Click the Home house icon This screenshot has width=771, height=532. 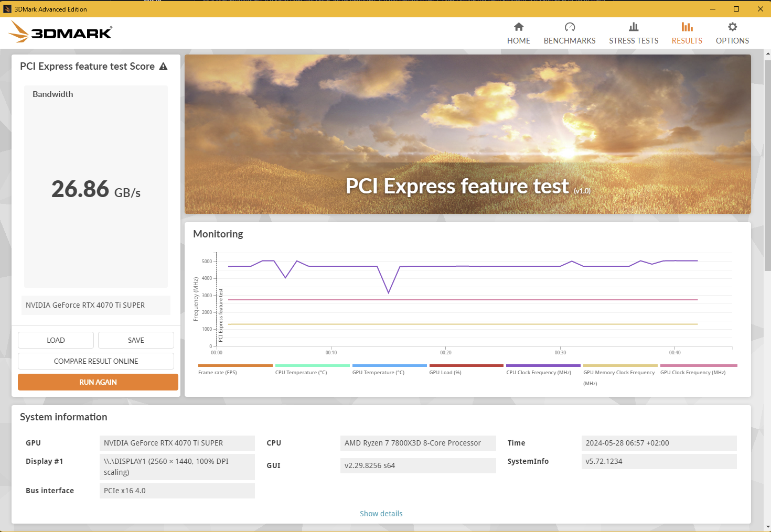[519, 27]
